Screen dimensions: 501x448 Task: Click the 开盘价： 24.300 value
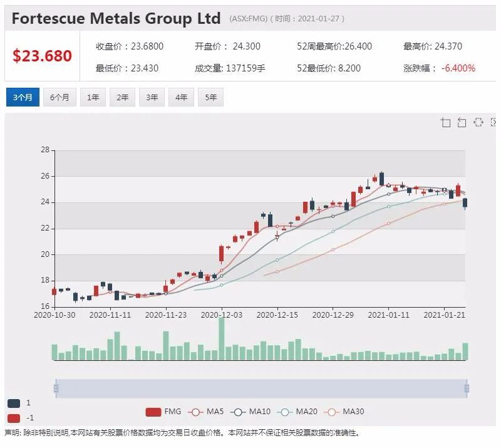(227, 46)
